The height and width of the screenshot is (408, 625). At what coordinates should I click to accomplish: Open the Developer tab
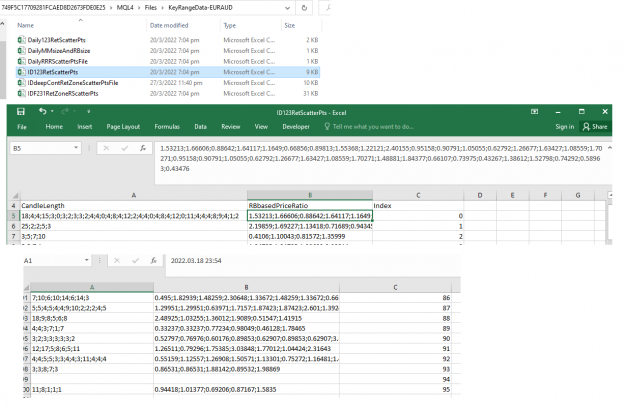coord(296,127)
